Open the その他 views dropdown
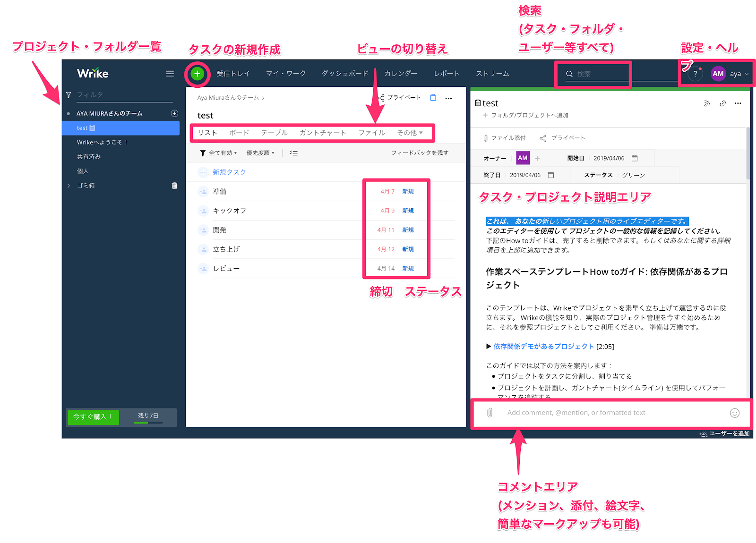 coord(410,133)
